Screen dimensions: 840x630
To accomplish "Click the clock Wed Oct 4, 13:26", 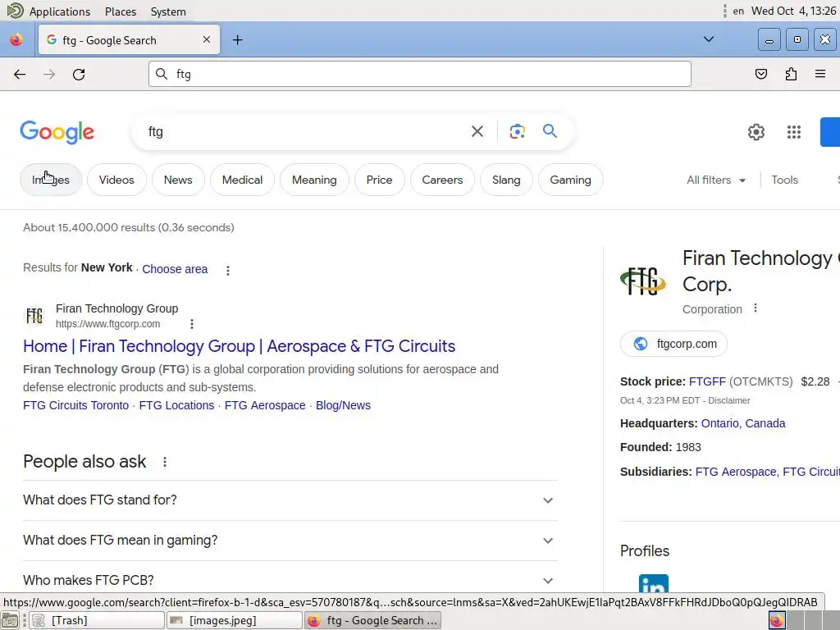I will click(x=793, y=11).
